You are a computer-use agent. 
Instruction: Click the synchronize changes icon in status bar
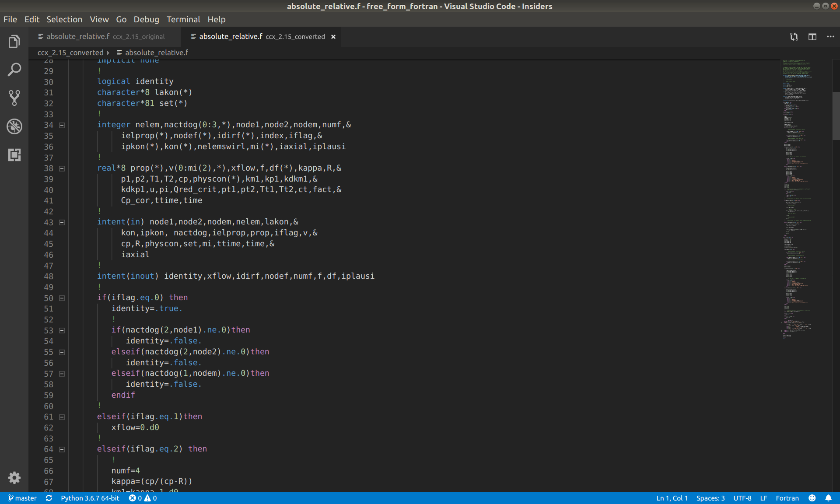[x=49, y=498]
